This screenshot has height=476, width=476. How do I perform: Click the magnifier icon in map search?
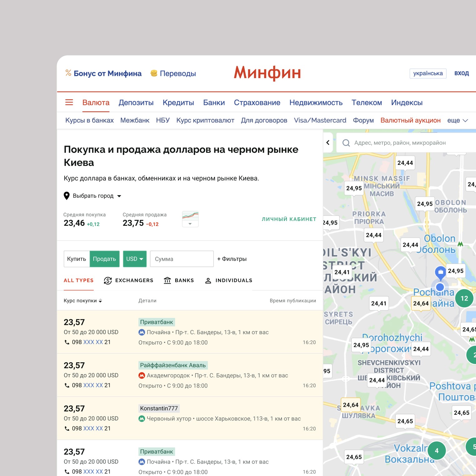[x=346, y=143]
